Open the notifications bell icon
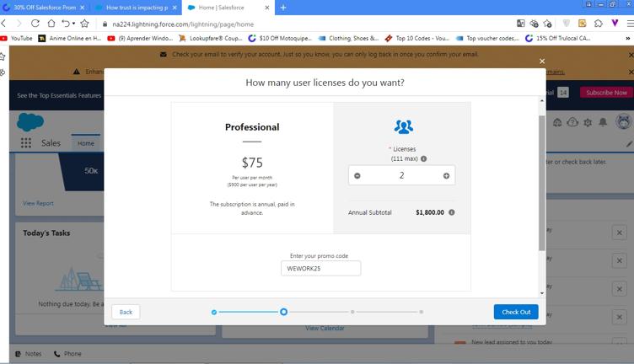This screenshot has width=634, height=364. 603,122
